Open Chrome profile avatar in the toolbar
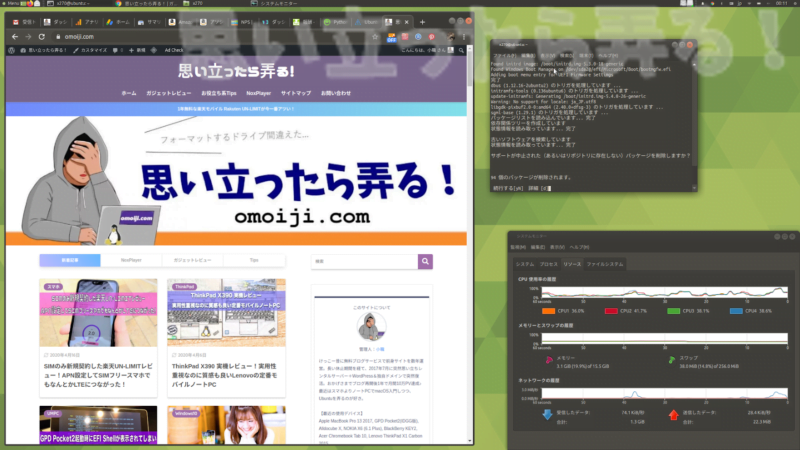 click(451, 37)
